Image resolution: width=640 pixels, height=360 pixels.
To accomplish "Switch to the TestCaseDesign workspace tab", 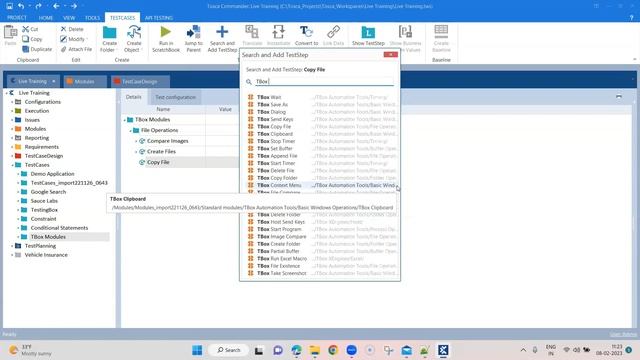I will click(139, 81).
